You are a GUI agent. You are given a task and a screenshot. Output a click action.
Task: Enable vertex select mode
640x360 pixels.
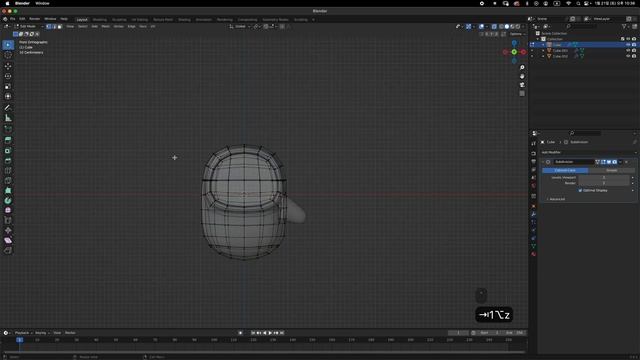click(x=49, y=27)
